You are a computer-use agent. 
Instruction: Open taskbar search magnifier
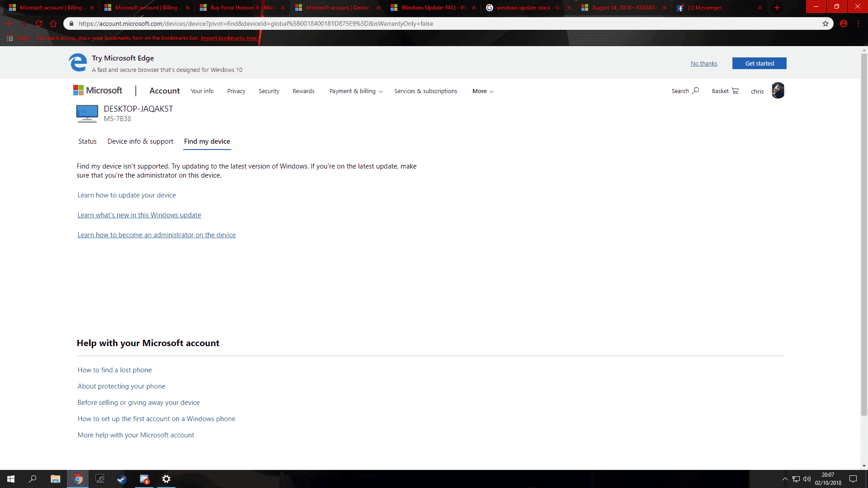[x=33, y=479]
